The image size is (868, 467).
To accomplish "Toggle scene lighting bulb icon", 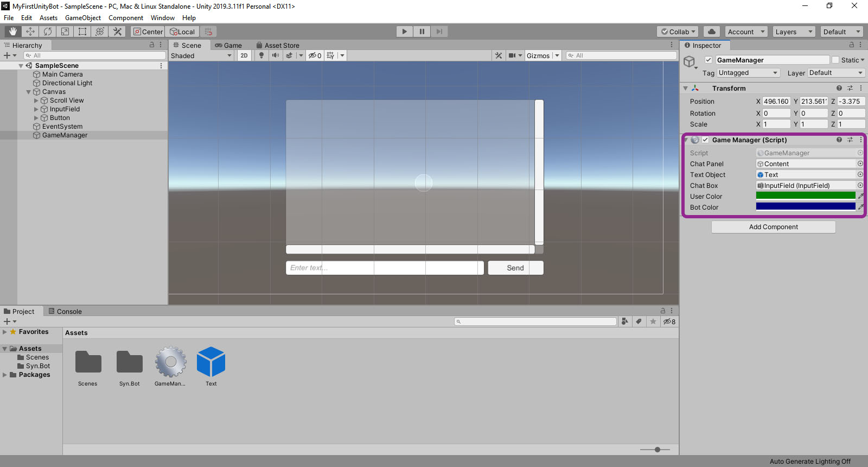I will 261,55.
